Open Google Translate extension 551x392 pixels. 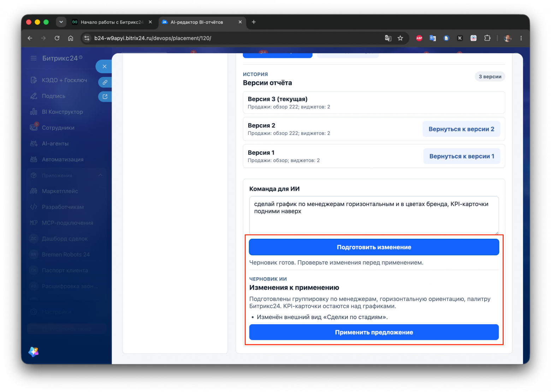(433, 38)
